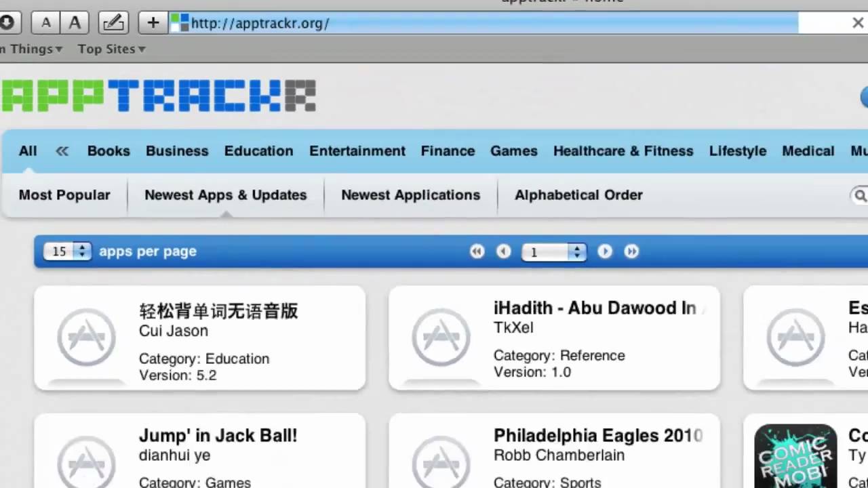868x488 pixels.
Task: Click the Category: Reference text
Action: click(559, 356)
